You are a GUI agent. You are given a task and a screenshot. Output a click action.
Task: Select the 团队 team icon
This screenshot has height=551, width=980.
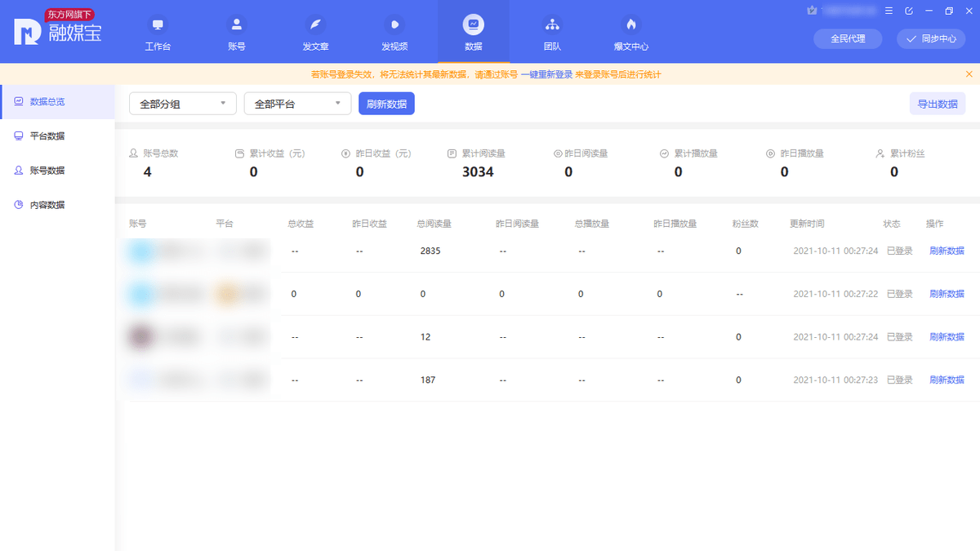(x=552, y=24)
